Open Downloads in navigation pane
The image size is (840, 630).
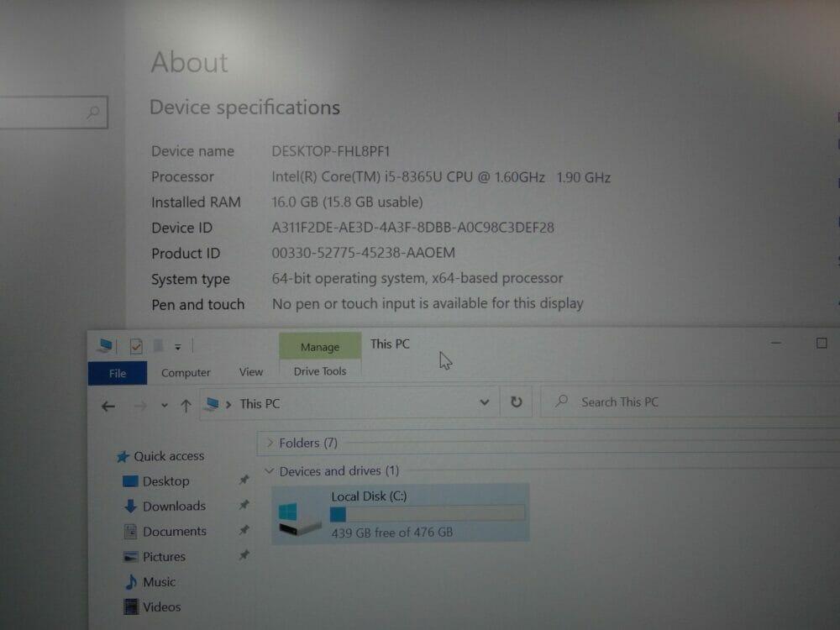174,506
